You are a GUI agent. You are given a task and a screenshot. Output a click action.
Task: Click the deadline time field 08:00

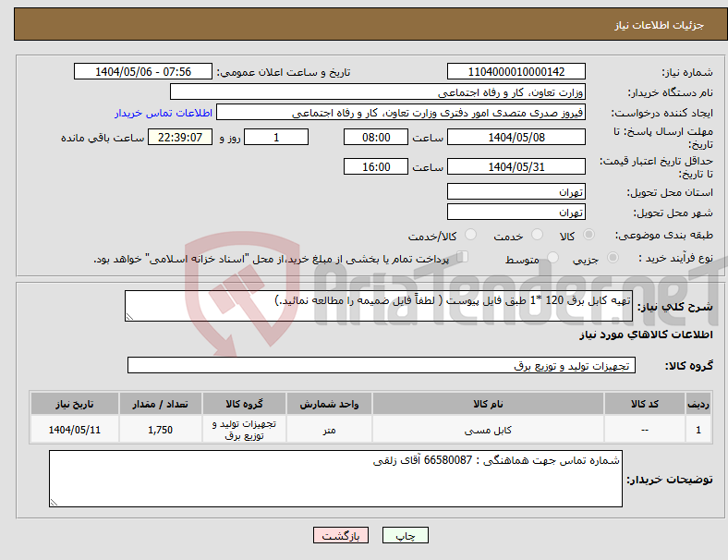pos(376,137)
